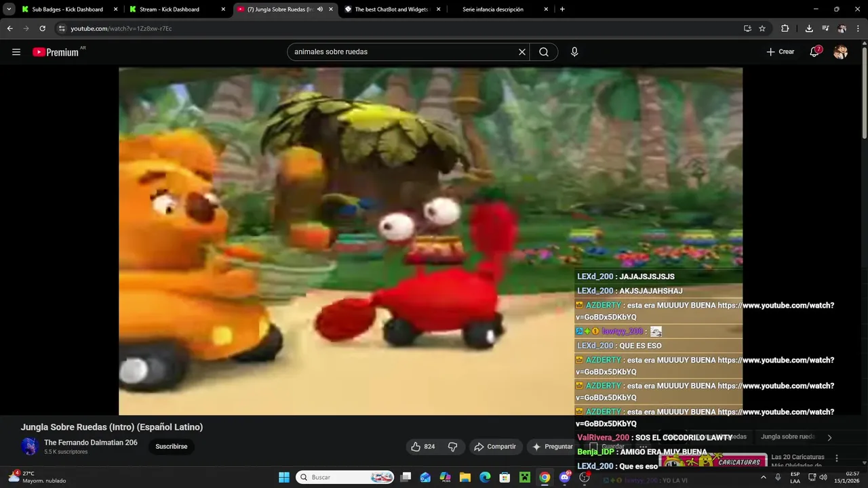Image resolution: width=868 pixels, height=488 pixels.
Task: Open the Windows Start menu
Action: point(284,477)
